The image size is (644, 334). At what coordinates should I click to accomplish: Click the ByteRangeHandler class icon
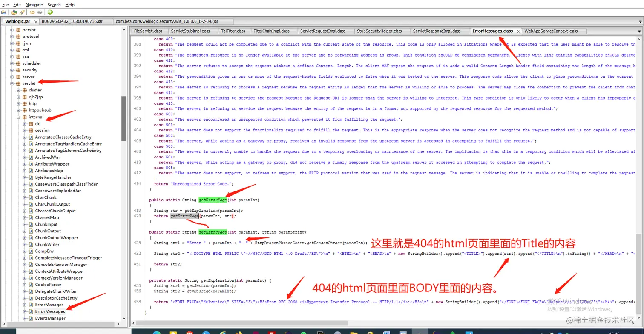coord(31,177)
